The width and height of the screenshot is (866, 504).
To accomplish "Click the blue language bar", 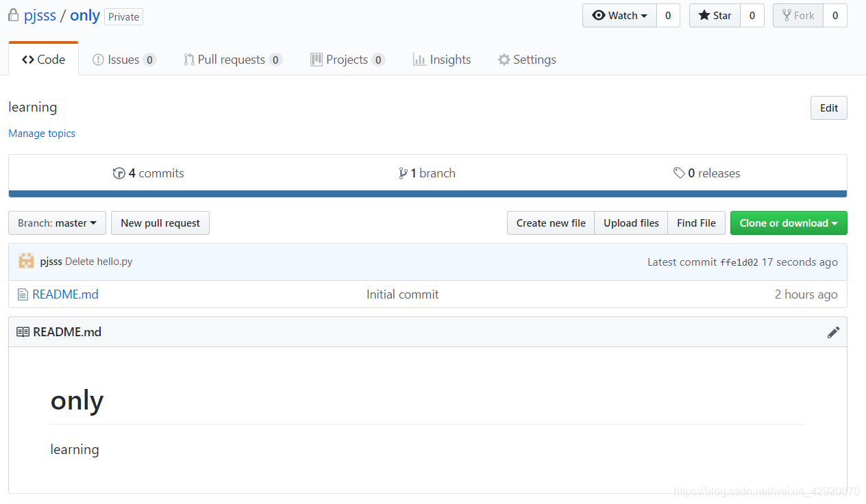I will pyautogui.click(x=428, y=194).
